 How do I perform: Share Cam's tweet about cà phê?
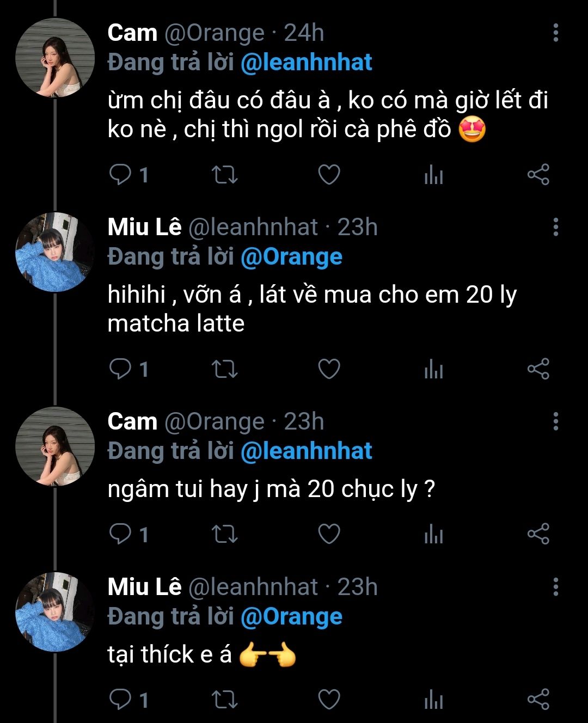coord(538,175)
